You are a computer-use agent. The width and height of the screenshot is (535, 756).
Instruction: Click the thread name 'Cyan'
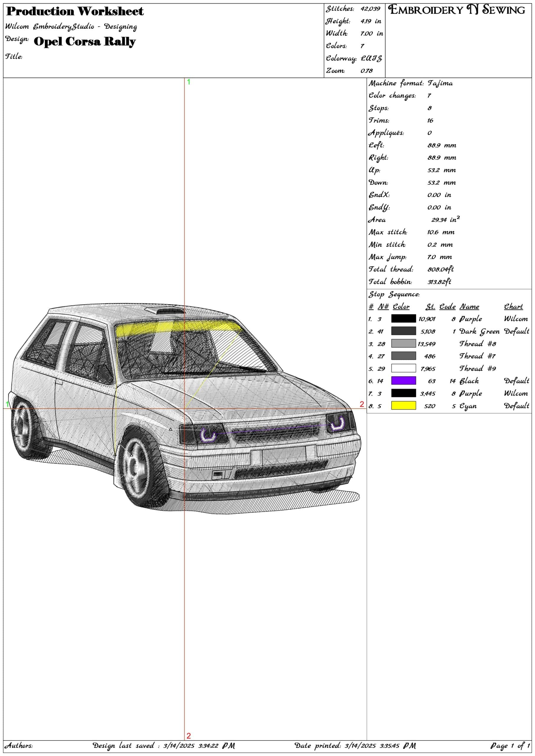(x=468, y=406)
